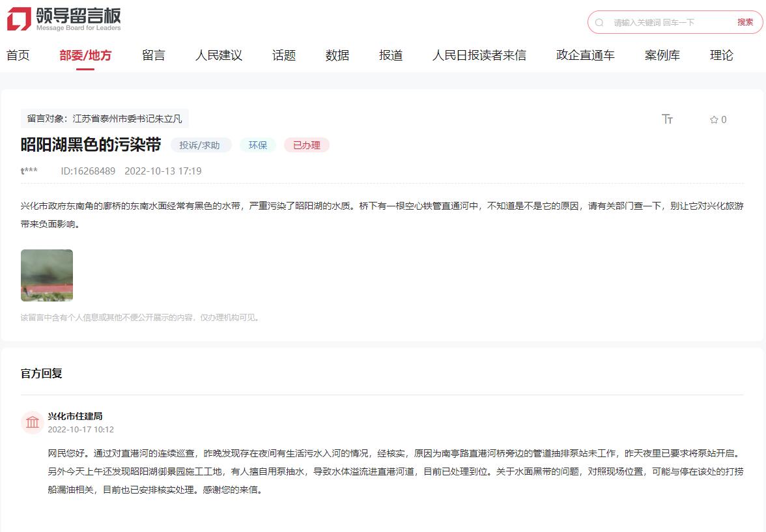Click the 环保 topic tag
The width and height of the screenshot is (766, 532).
point(258,145)
